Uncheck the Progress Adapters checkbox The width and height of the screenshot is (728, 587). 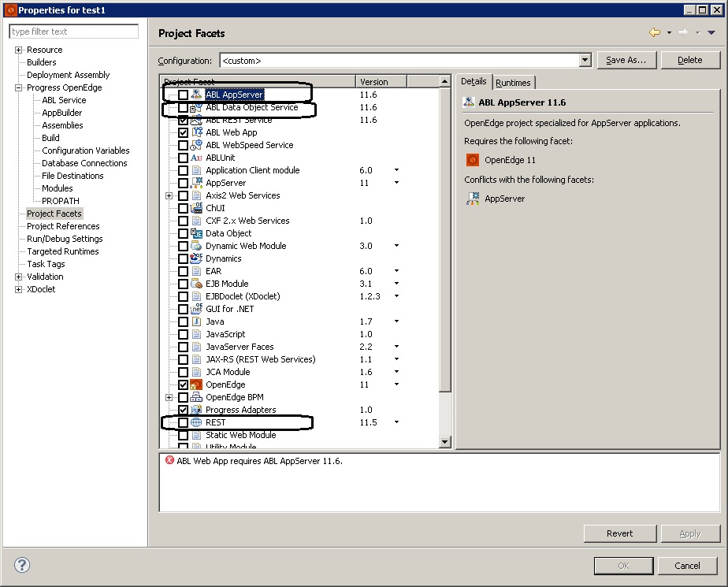(184, 410)
